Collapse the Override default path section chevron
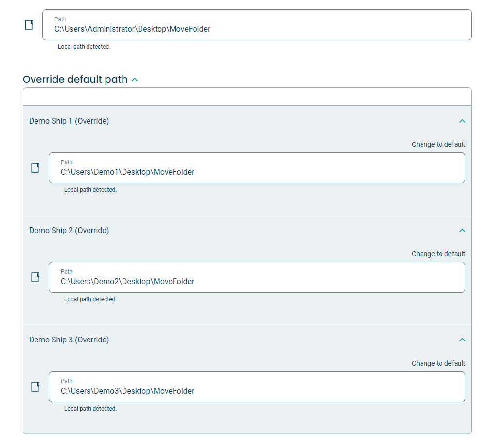This screenshot has height=448, width=493. tap(135, 80)
